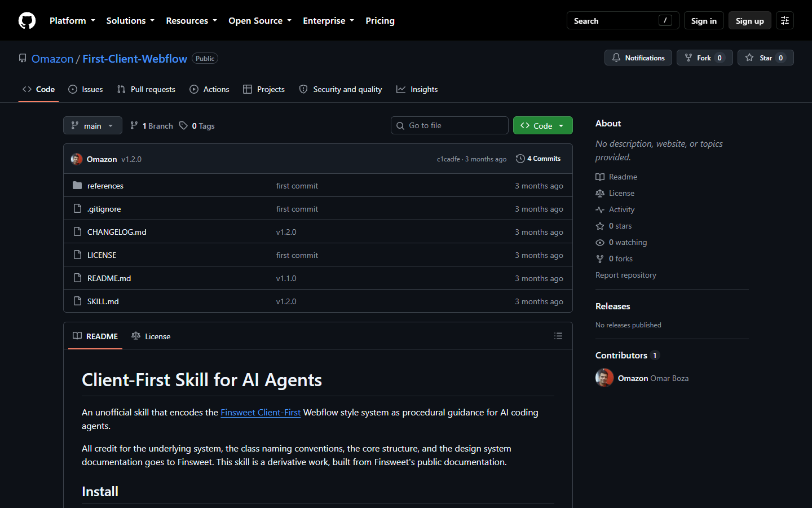Open the Omazon owner link
The image size is (812, 508).
(52, 59)
